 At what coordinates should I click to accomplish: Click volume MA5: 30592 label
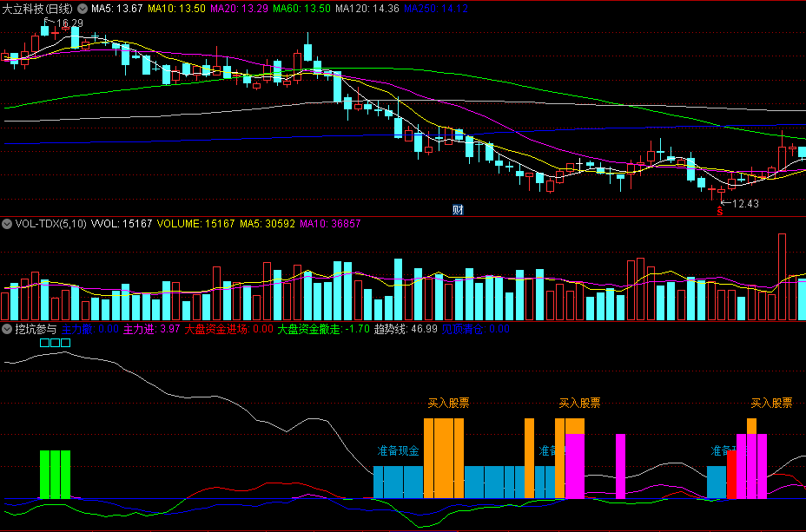268,224
